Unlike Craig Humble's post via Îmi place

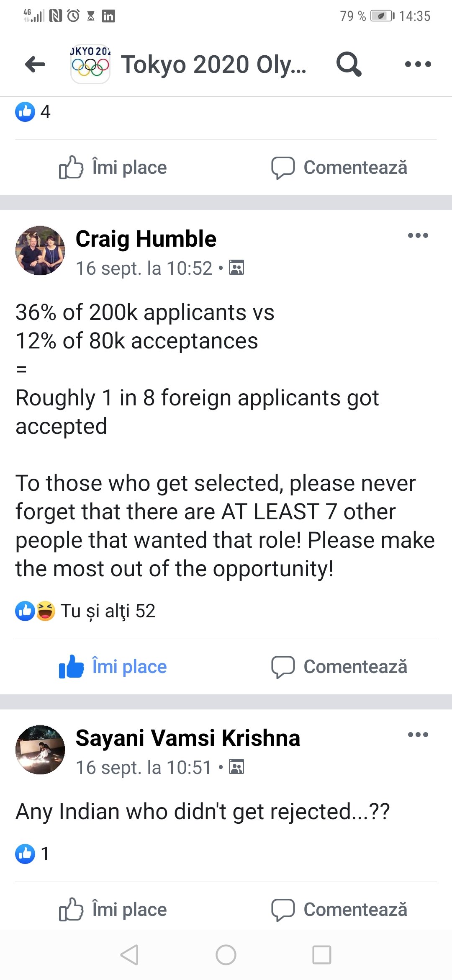pyautogui.click(x=113, y=666)
